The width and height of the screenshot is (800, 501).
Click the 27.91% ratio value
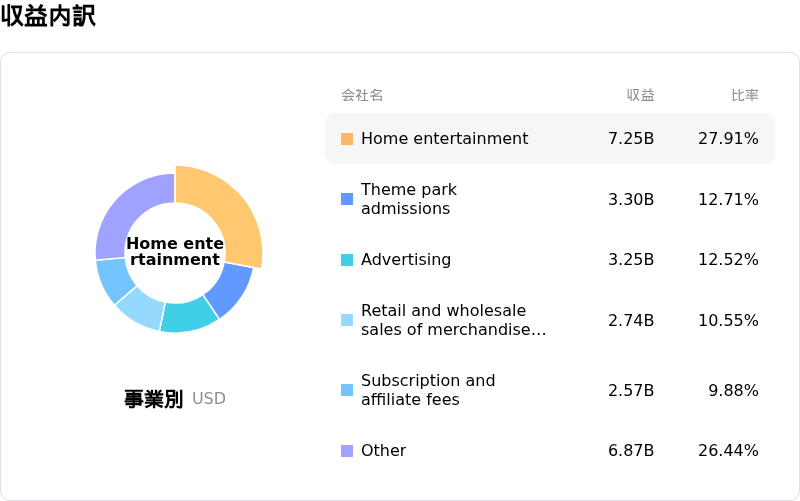tap(728, 139)
